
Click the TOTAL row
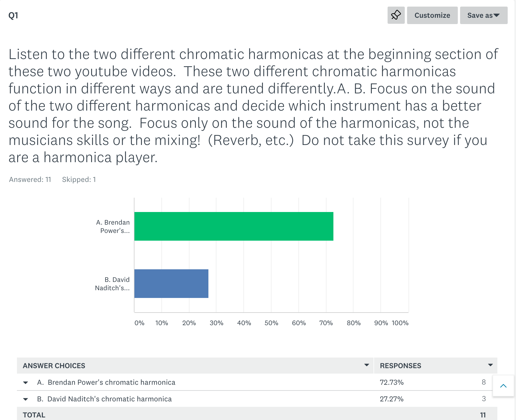(x=257, y=414)
